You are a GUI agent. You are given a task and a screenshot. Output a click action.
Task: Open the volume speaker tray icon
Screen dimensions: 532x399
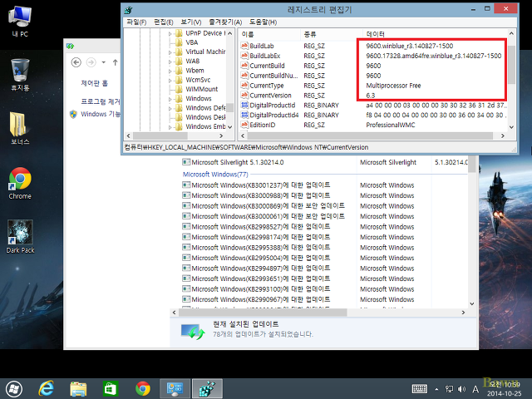[x=461, y=389]
